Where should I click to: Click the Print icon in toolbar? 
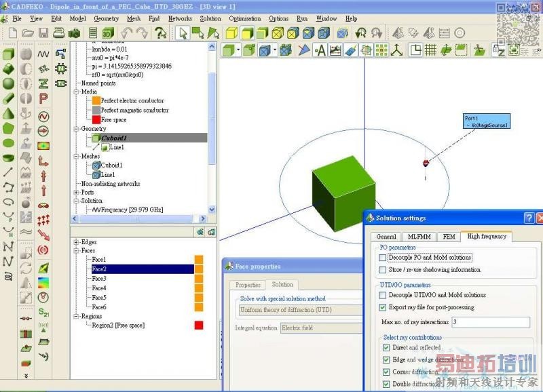59,33
